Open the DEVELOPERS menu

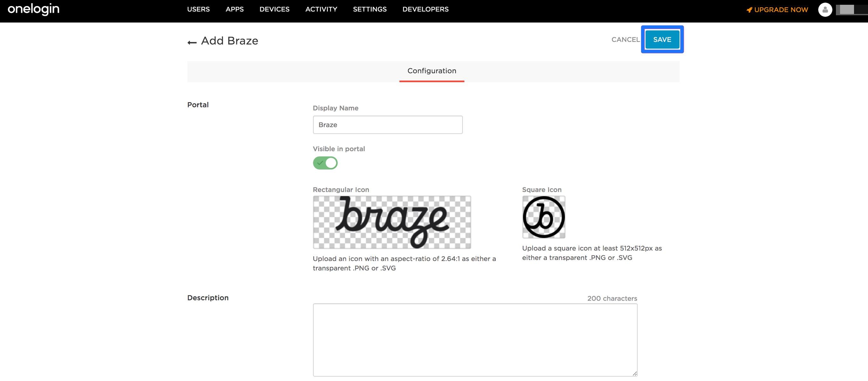425,10
